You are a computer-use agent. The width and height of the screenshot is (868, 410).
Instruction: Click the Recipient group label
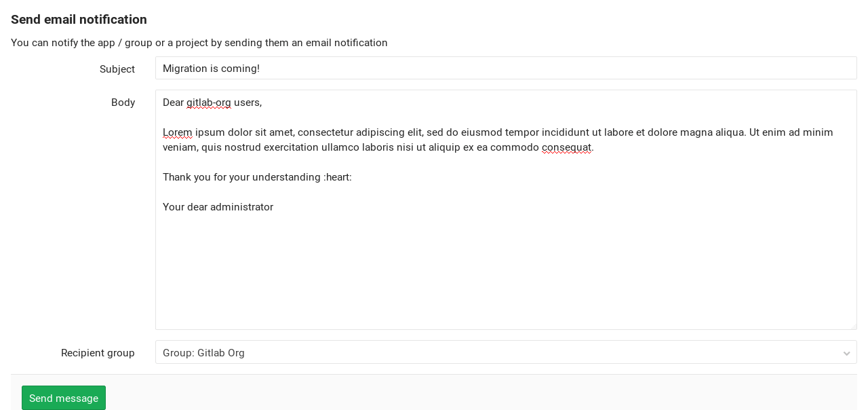(98, 353)
